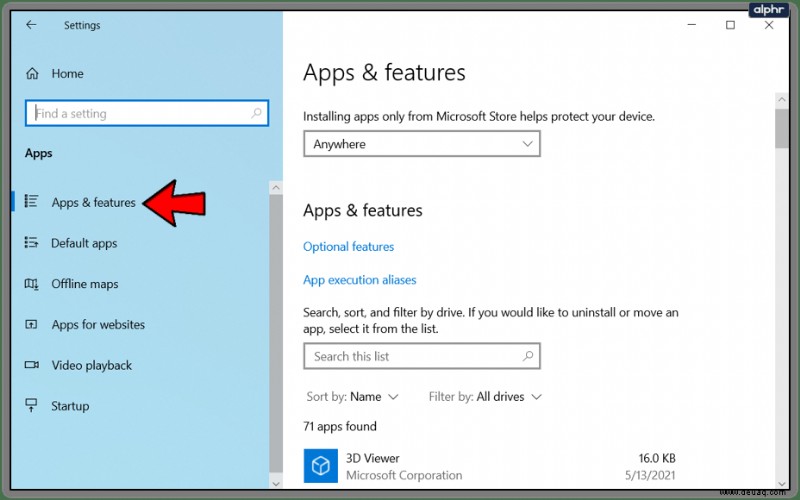This screenshot has width=800, height=500.
Task: Click the magnifier in Search this list
Action: pos(528,356)
